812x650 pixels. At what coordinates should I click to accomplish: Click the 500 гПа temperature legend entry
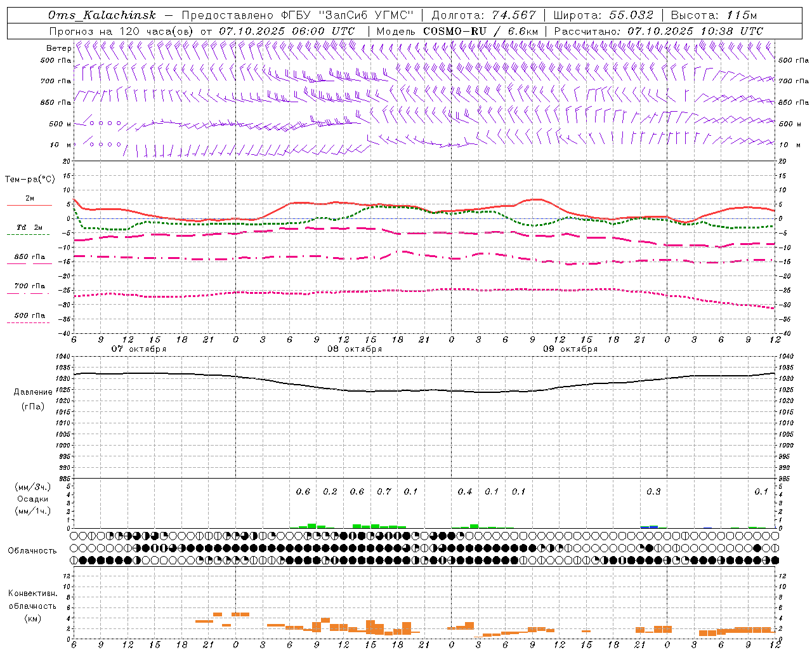(29, 315)
